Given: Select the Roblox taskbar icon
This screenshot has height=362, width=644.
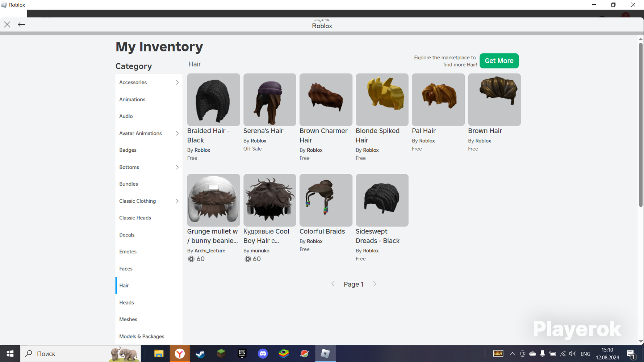Looking at the screenshot, I should click(325, 354).
